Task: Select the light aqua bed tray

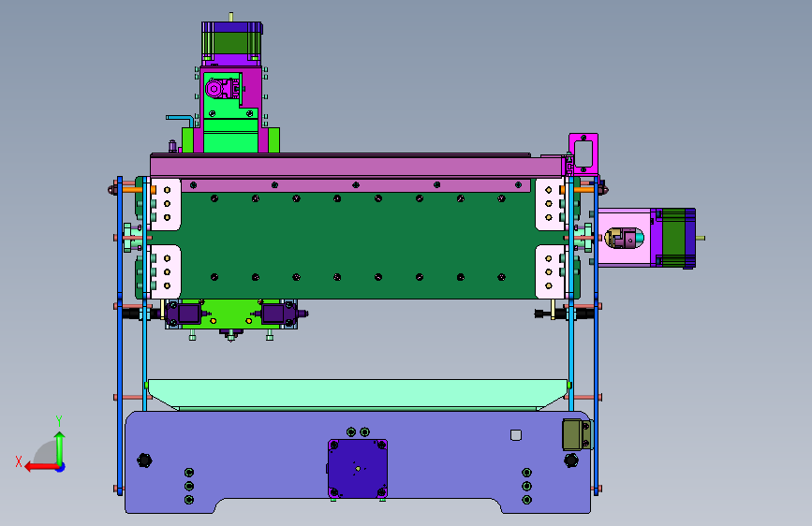Action: (358, 395)
